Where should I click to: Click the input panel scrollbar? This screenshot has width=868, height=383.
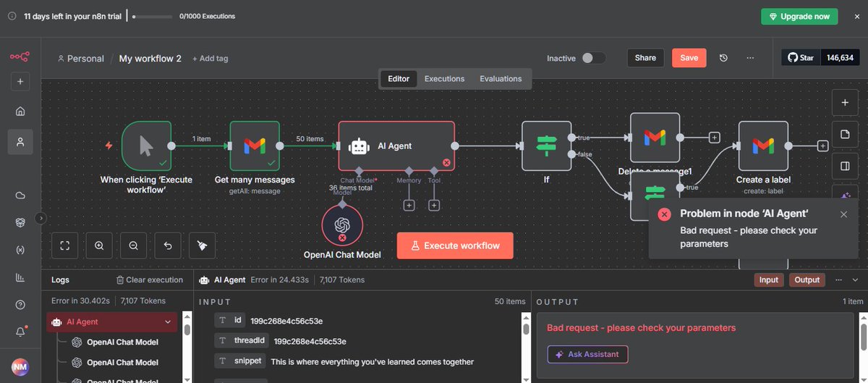pos(526,329)
